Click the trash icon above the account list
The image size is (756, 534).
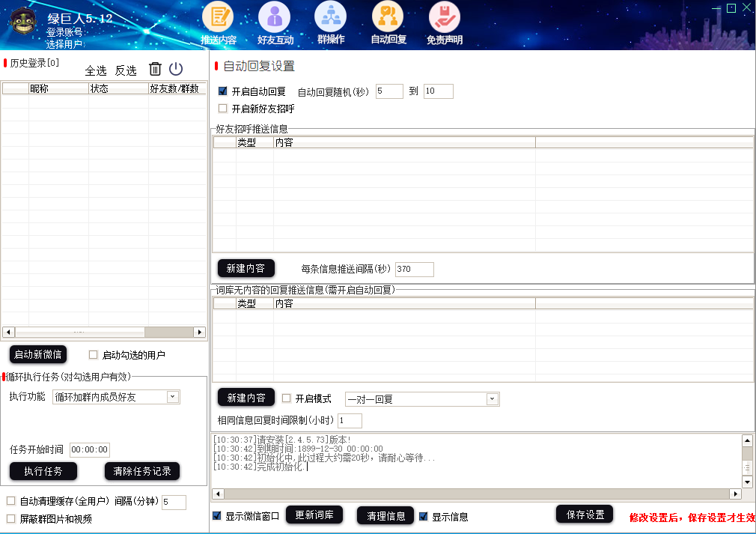[x=155, y=69]
